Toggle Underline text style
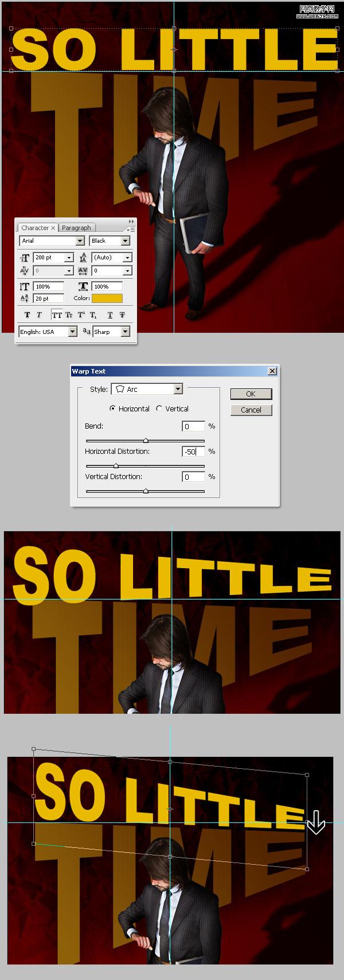This screenshot has width=344, height=980. point(110,315)
